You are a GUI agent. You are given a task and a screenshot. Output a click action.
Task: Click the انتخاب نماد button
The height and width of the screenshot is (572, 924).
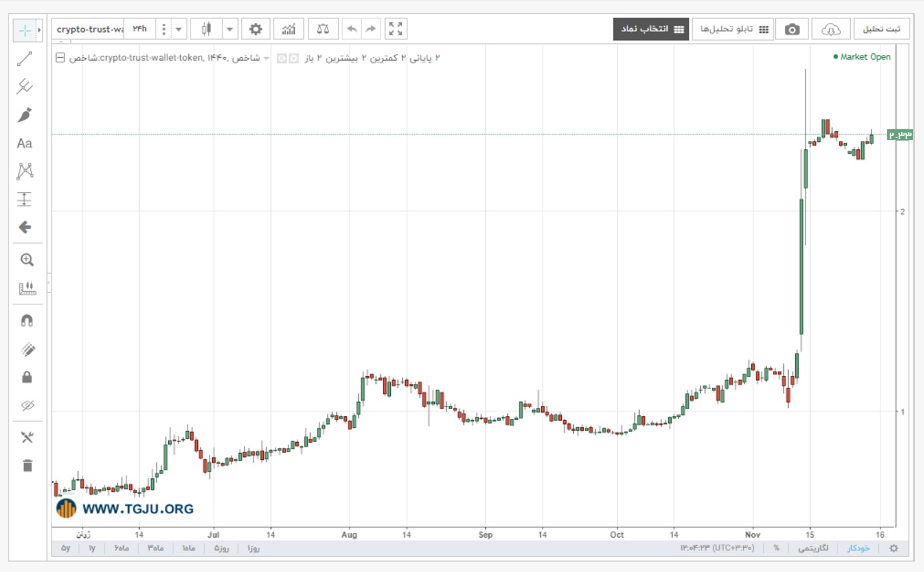(x=651, y=29)
